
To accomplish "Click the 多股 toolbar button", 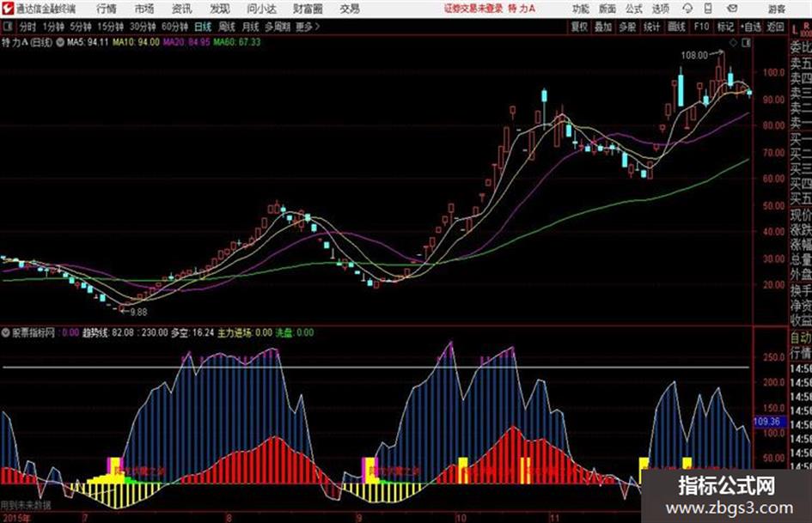I will 627,27.
